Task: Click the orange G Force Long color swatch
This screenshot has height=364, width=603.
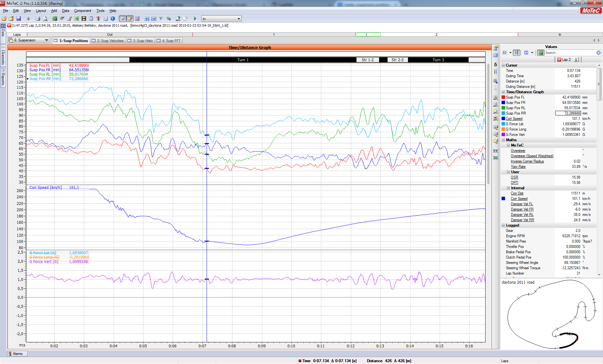Action: (503, 129)
